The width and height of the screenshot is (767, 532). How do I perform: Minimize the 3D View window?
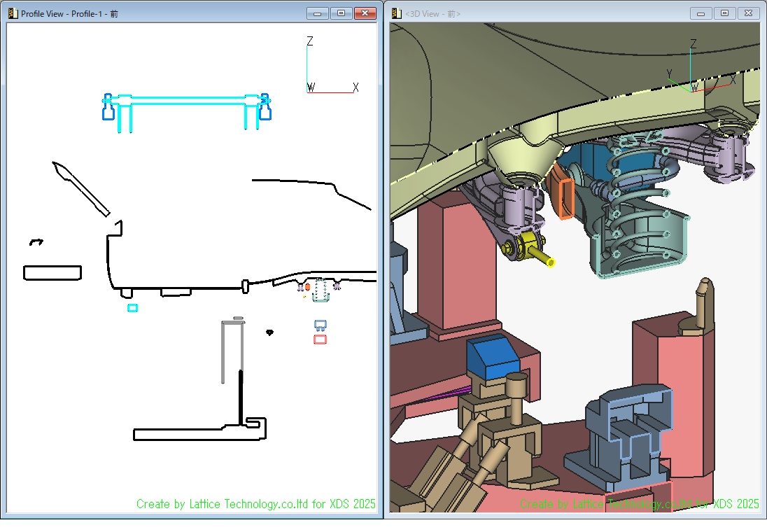pyautogui.click(x=701, y=13)
